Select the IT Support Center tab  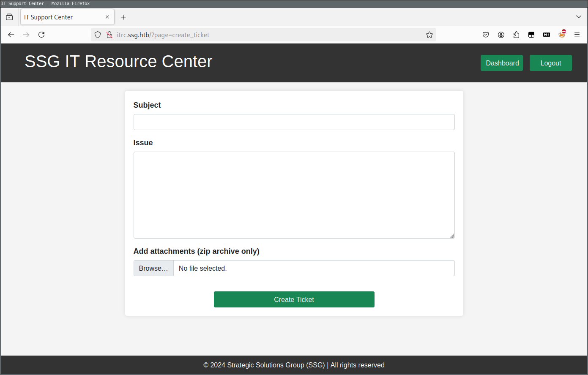(x=61, y=17)
